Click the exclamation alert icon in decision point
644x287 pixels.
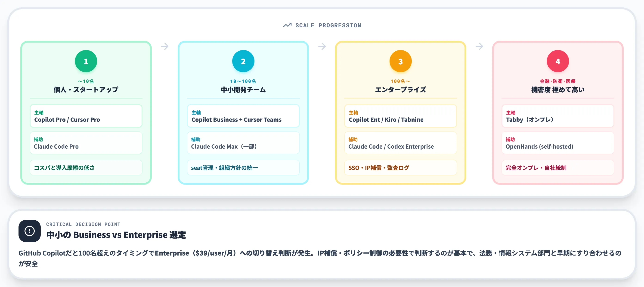click(x=30, y=231)
